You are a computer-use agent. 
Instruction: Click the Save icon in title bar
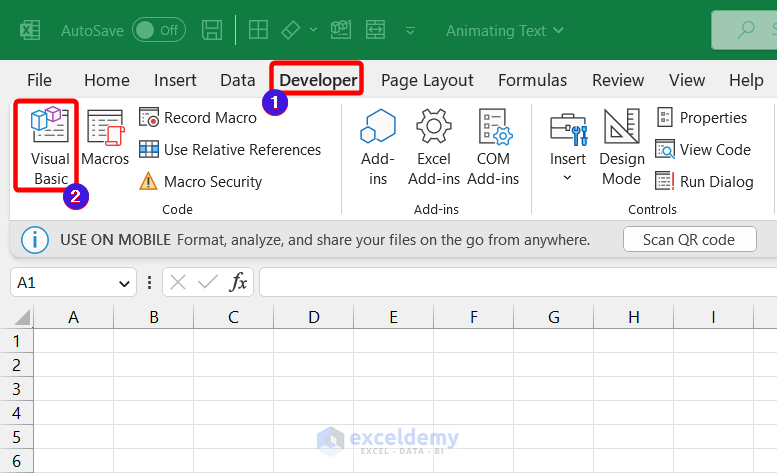(x=212, y=30)
